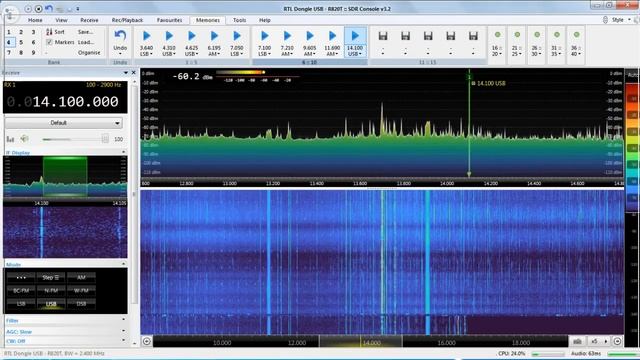
Task: Switch demodulation mode to DSB
Action: [81, 304]
